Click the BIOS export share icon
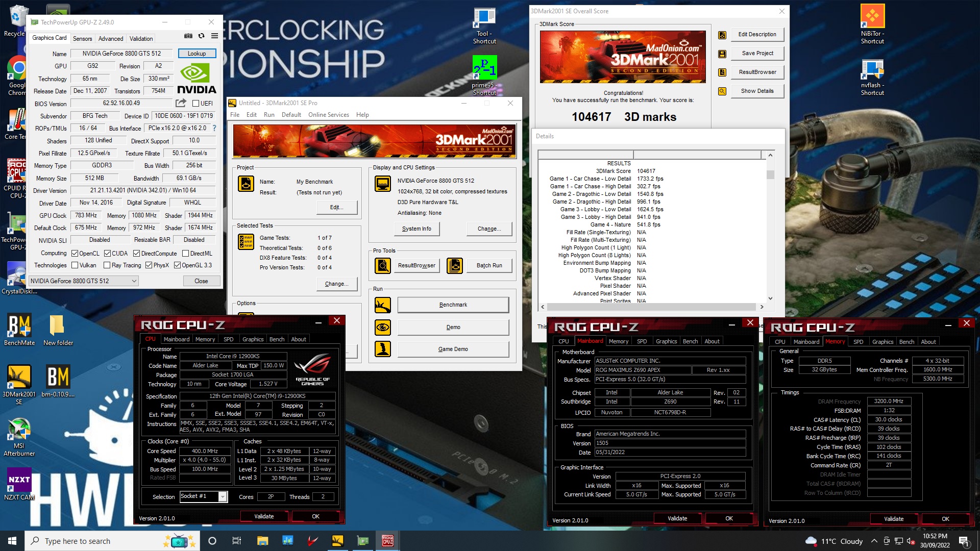Viewport: 980px width, 551px height. pos(181,103)
